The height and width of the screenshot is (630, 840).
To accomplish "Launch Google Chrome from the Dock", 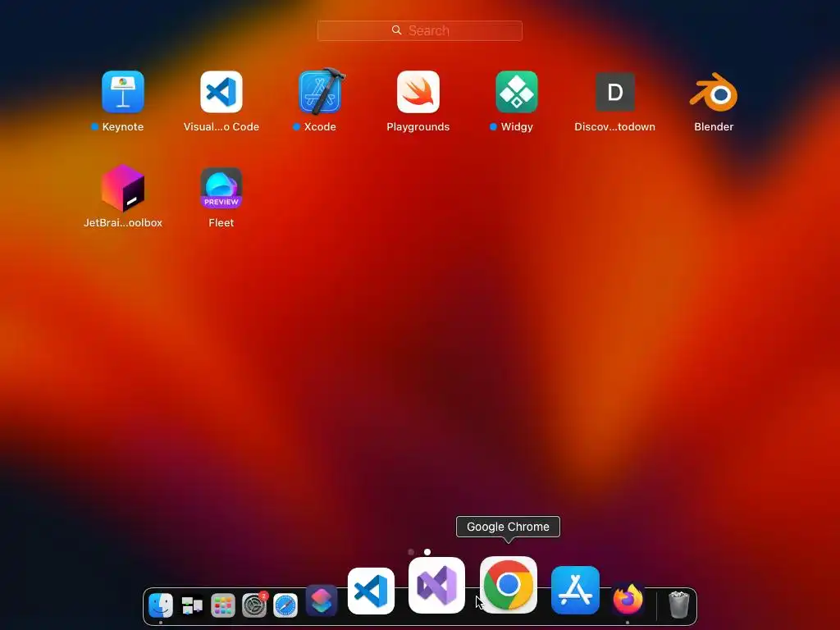I will 509,585.
